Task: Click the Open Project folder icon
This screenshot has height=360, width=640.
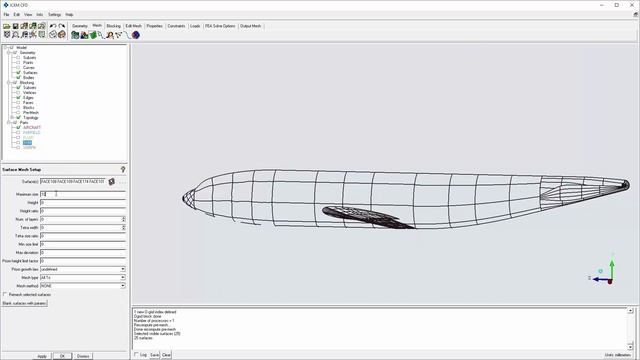Action: pos(7,26)
